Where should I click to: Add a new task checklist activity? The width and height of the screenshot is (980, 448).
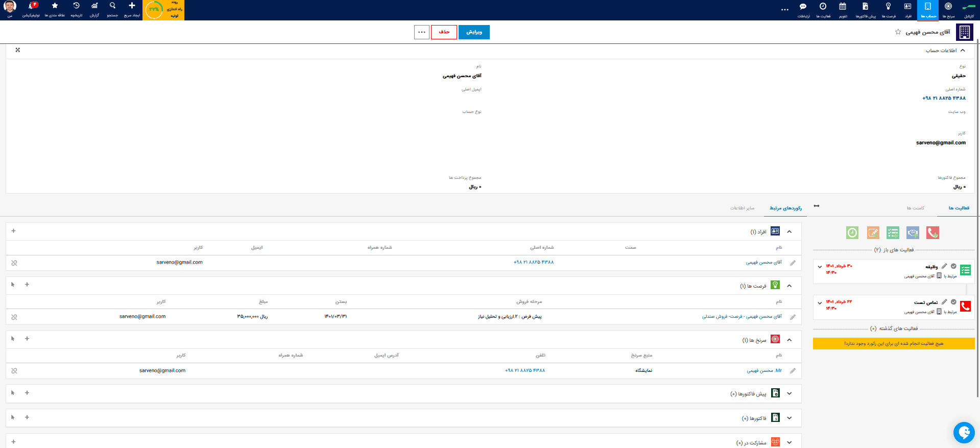point(893,233)
